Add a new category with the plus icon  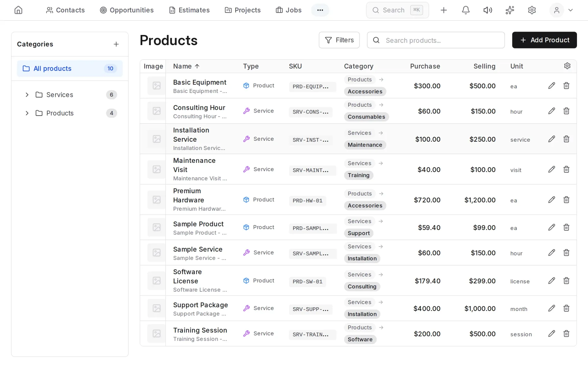pos(116,44)
